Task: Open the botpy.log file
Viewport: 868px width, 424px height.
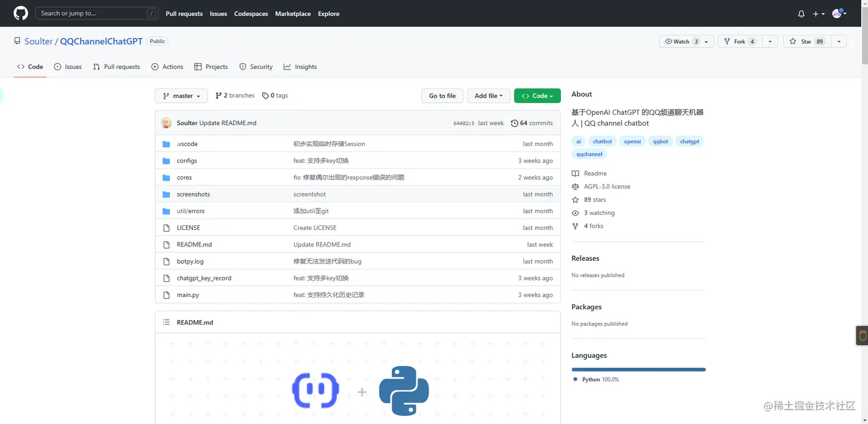Action: pos(190,261)
